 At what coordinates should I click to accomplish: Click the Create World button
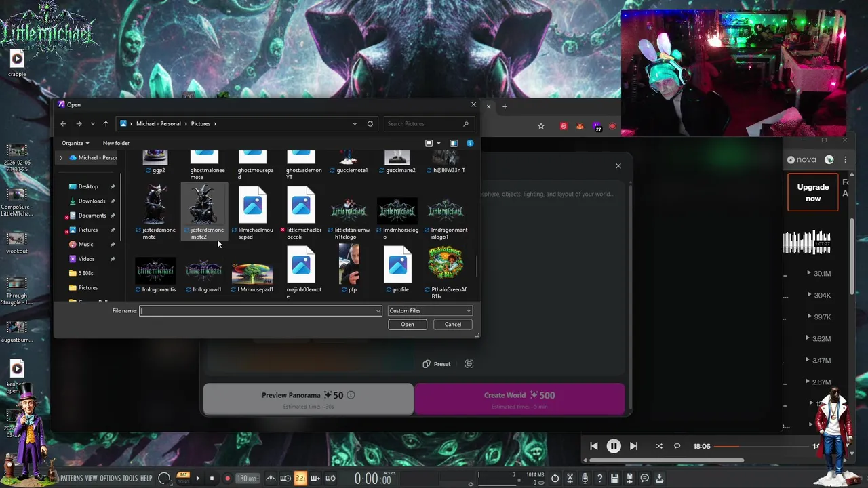pyautogui.click(x=519, y=399)
